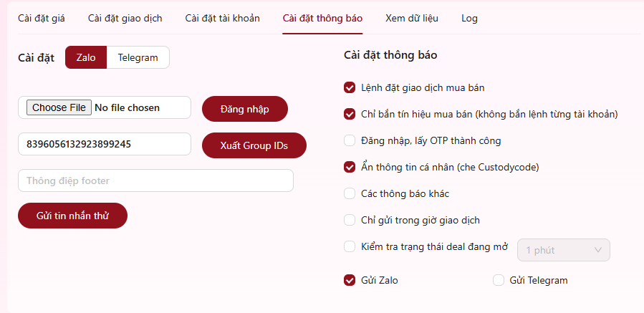Screen dimensions: 644x313
Task: Select the Zalo settings option
Action: pos(86,57)
